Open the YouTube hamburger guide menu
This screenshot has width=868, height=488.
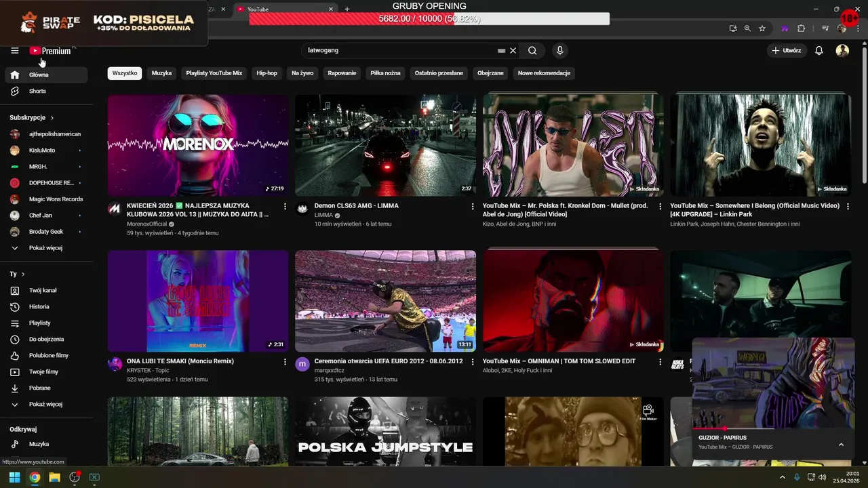pyautogui.click(x=14, y=51)
